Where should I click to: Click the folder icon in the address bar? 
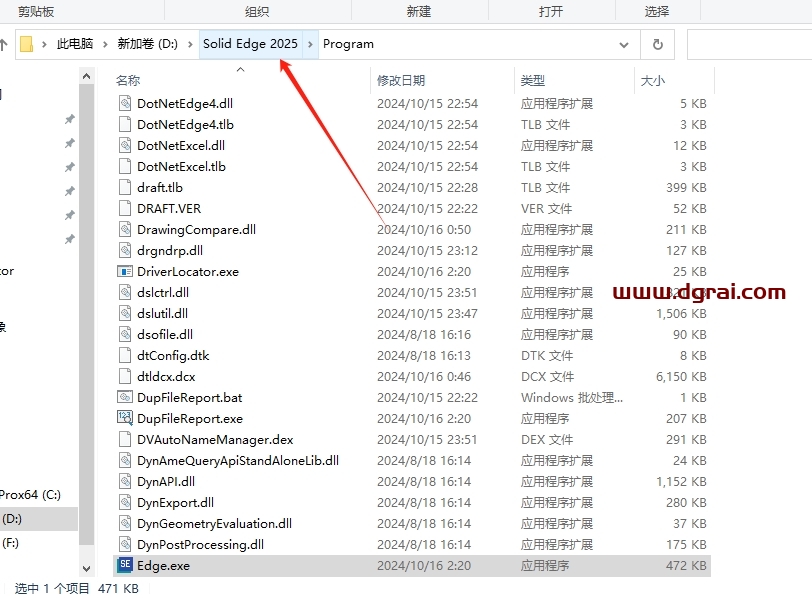click(x=26, y=45)
